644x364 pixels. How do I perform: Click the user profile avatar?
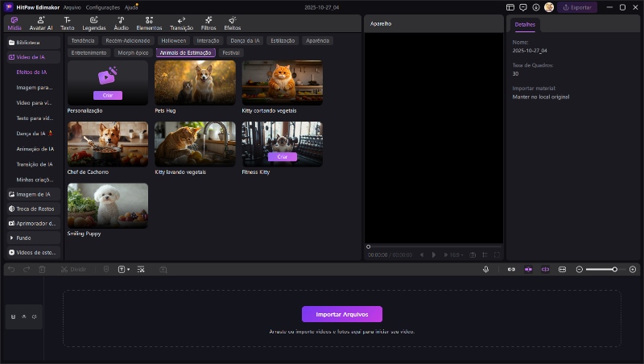(x=549, y=7)
